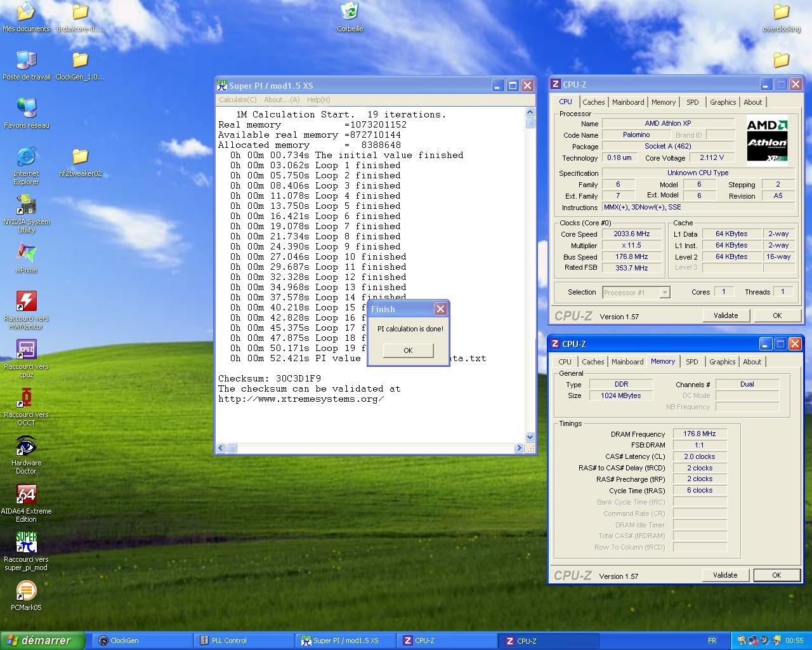This screenshot has height=650, width=812.
Task: Close the Finish dialog with the X button
Action: 440,309
